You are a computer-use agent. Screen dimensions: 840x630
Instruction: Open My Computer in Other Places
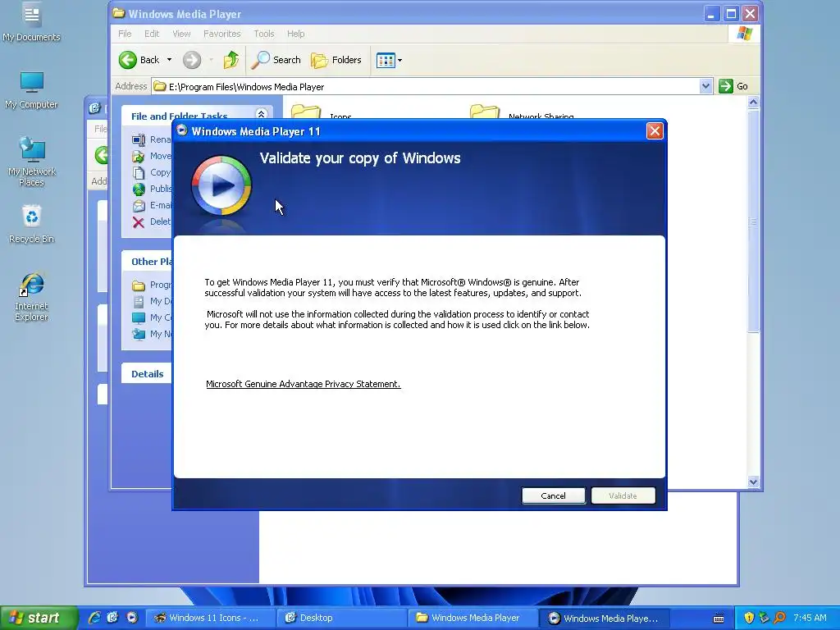pyautogui.click(x=152, y=317)
